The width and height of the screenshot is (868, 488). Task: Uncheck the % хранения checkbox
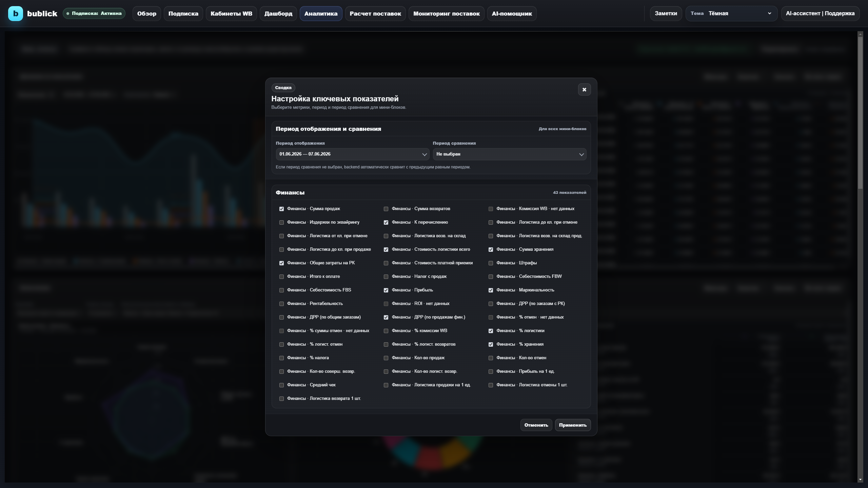pyautogui.click(x=491, y=344)
